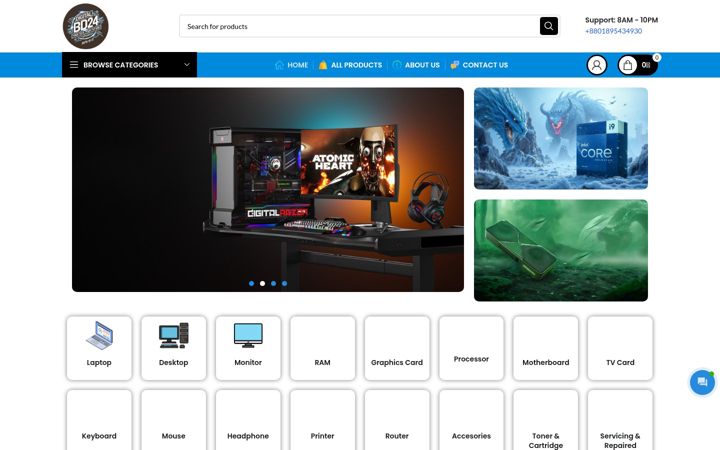Open the Headphone category card
Screen dimensions: 720x450
click(x=248, y=420)
